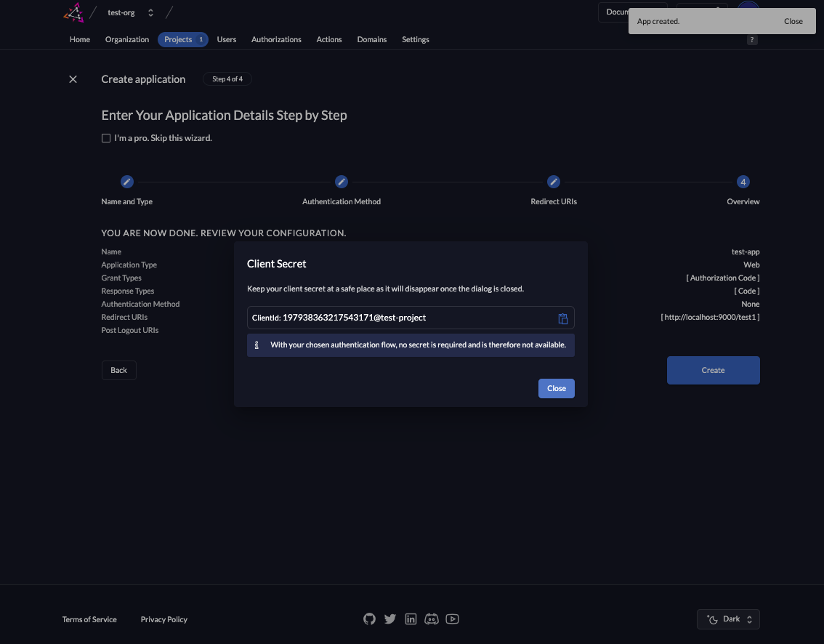The height and width of the screenshot is (644, 824).
Task: Click the Back button
Action: pos(118,370)
